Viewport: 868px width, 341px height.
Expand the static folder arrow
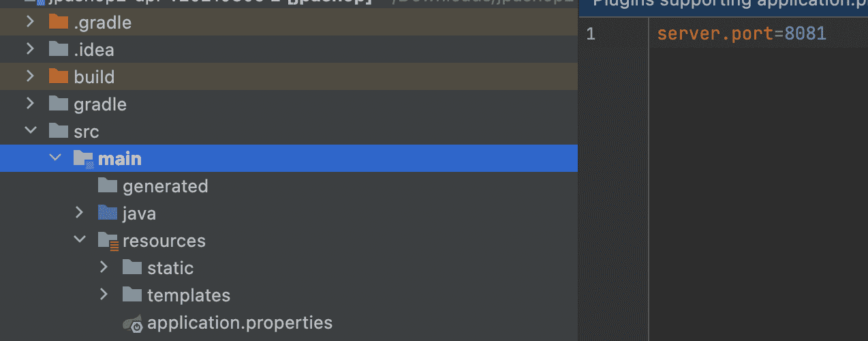coord(104,268)
